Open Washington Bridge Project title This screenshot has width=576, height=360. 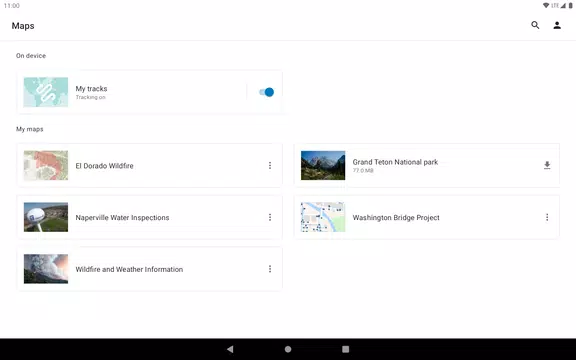click(396, 217)
